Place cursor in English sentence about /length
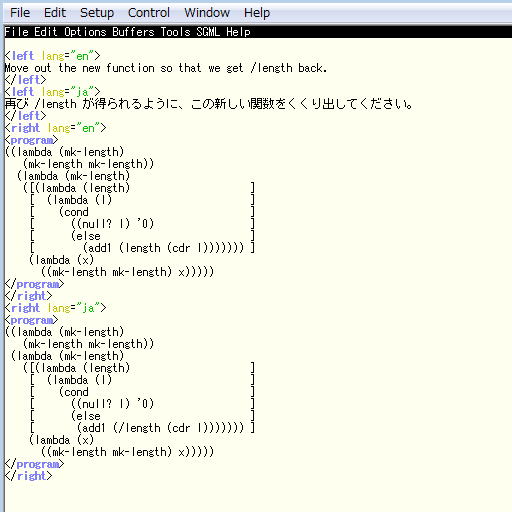 pyautogui.click(x=166, y=68)
